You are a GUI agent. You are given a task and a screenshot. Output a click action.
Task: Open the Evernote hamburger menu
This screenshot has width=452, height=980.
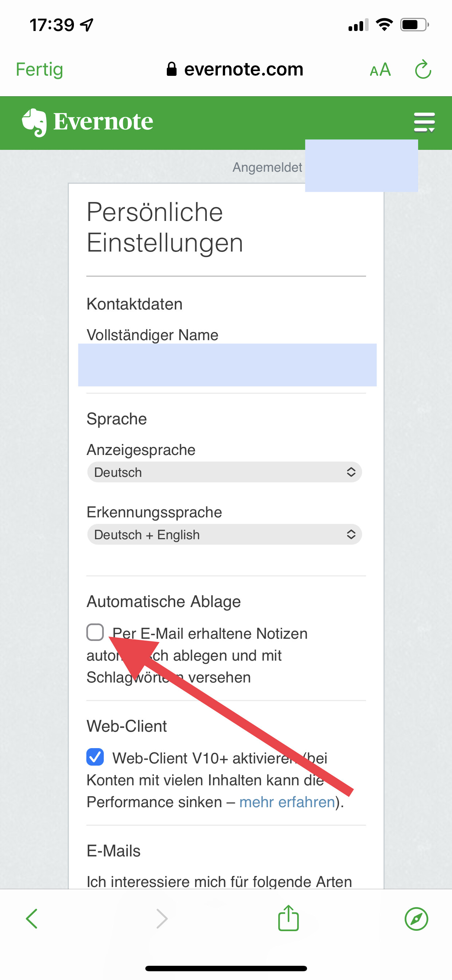(424, 122)
